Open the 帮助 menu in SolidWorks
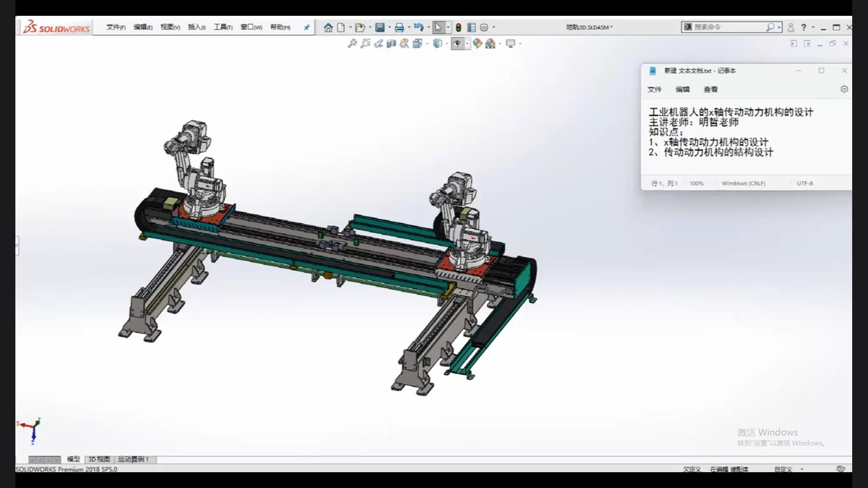This screenshot has height=488, width=868. pos(280,28)
